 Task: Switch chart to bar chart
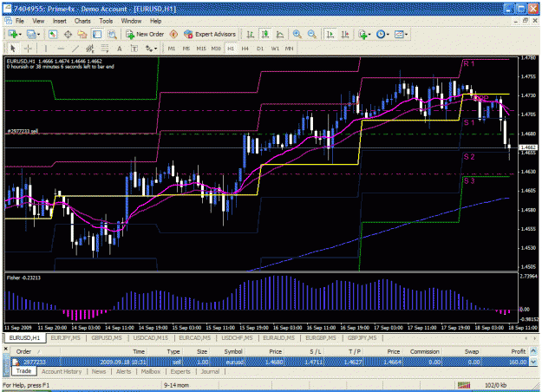point(251,34)
